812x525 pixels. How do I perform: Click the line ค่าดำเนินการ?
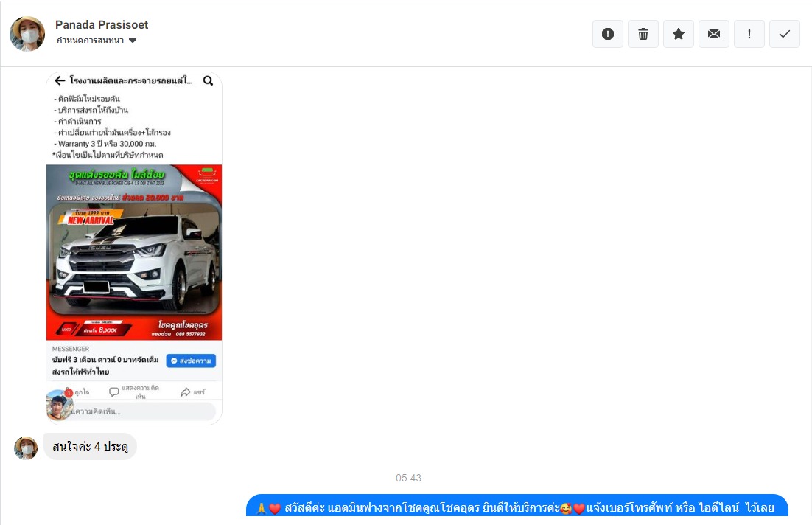(x=77, y=121)
